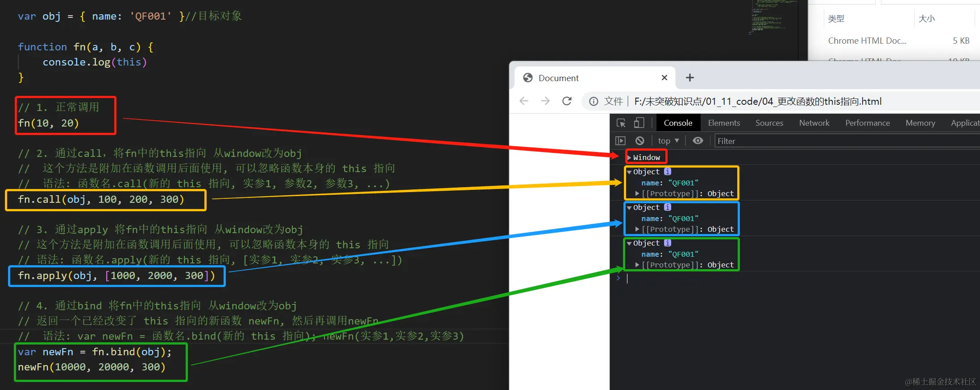This screenshot has height=390, width=980.
Task: Switch to the Elements tab
Action: (724, 123)
